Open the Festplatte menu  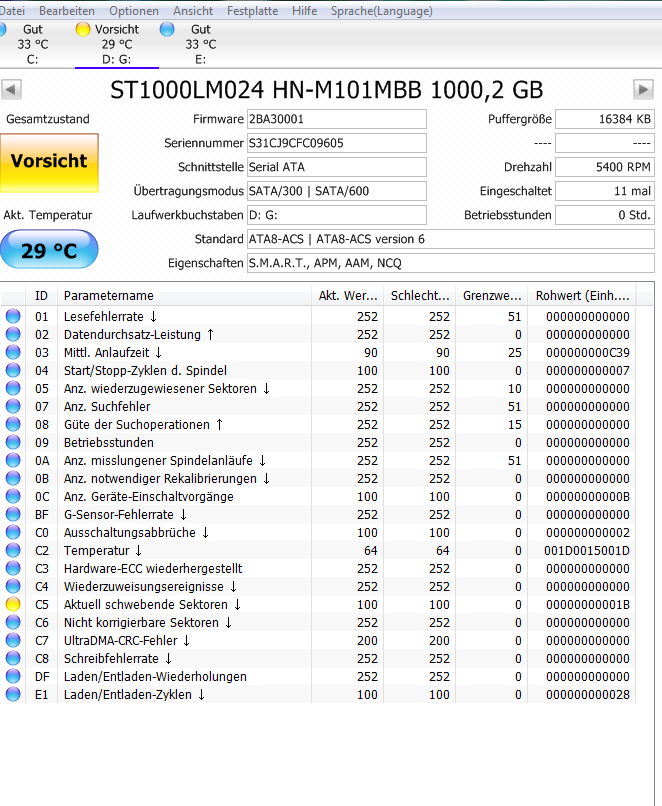point(252,11)
